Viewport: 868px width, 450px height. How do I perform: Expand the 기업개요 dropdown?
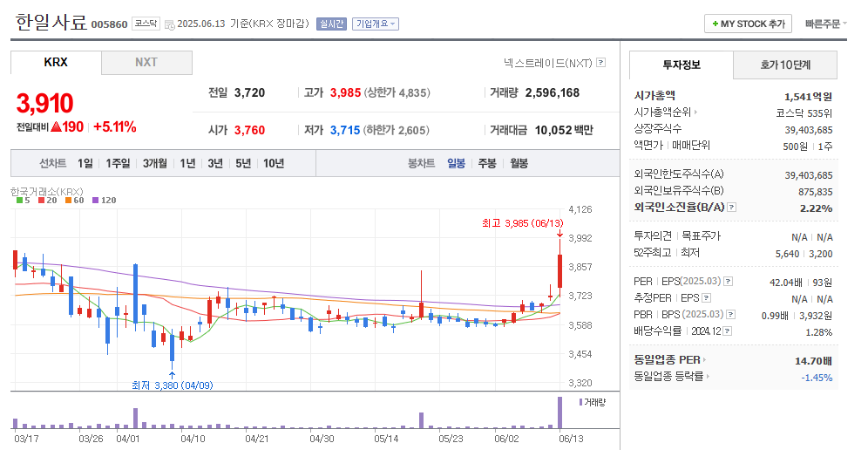coord(376,24)
